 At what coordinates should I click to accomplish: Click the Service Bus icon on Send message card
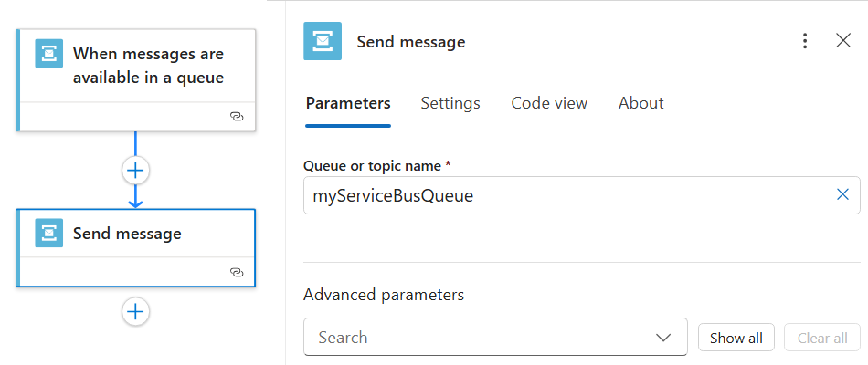49,233
